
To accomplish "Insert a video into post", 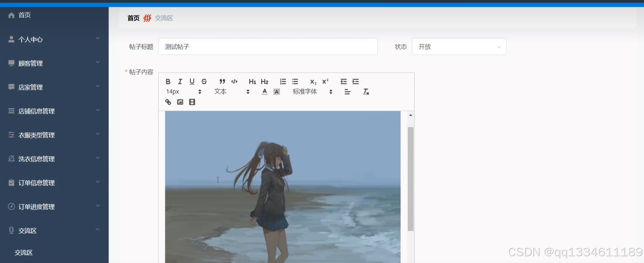I will coord(192,102).
